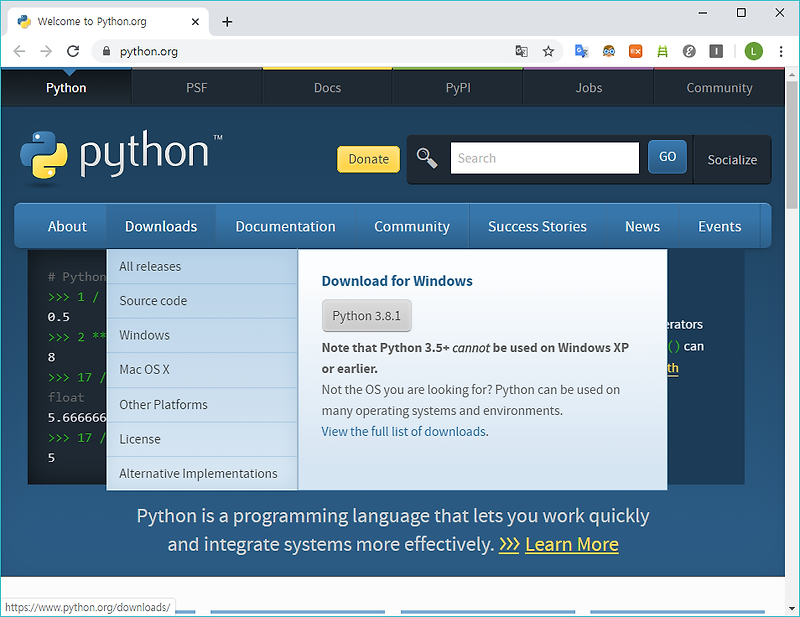Select the Welcome to Python.org browser tab

coord(107,22)
